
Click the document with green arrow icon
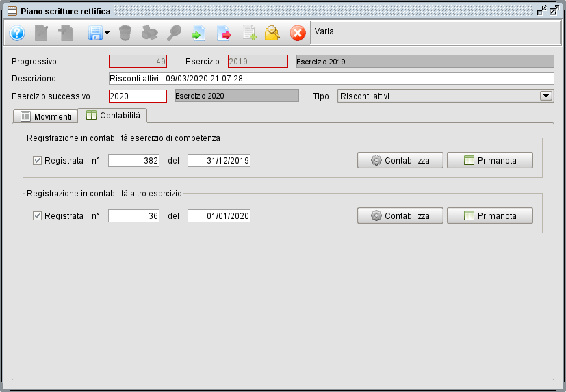coord(198,34)
